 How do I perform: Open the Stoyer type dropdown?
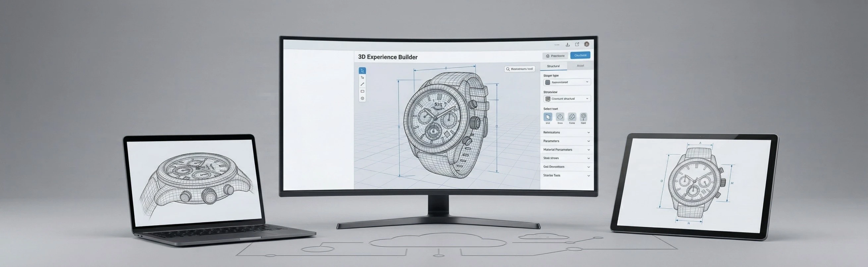pyautogui.click(x=567, y=82)
